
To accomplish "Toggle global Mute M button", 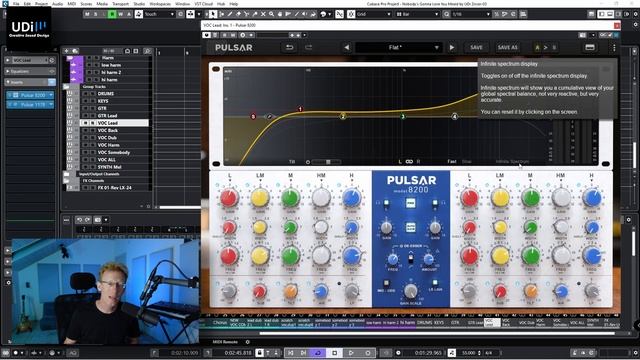I will pyautogui.click(x=87, y=14).
